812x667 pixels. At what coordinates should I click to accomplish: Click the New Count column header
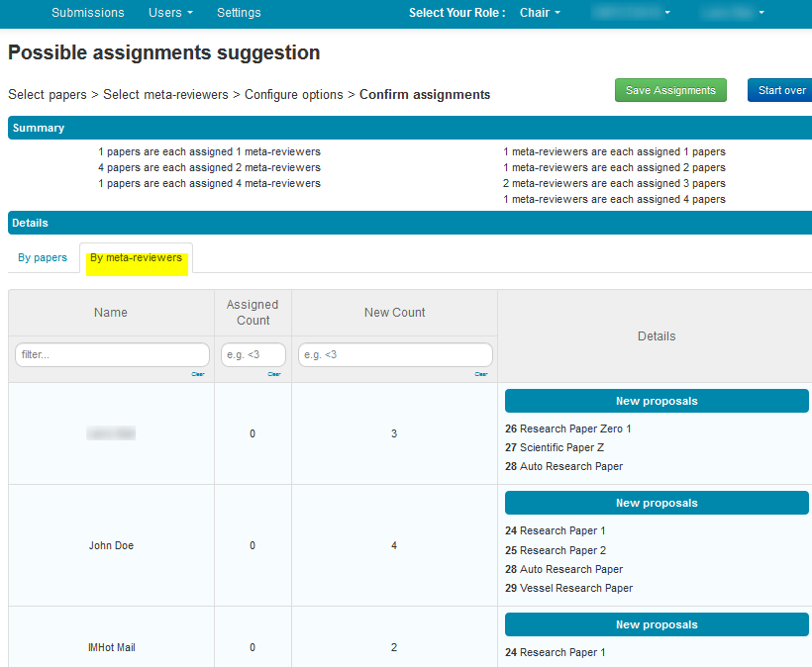coord(394,313)
